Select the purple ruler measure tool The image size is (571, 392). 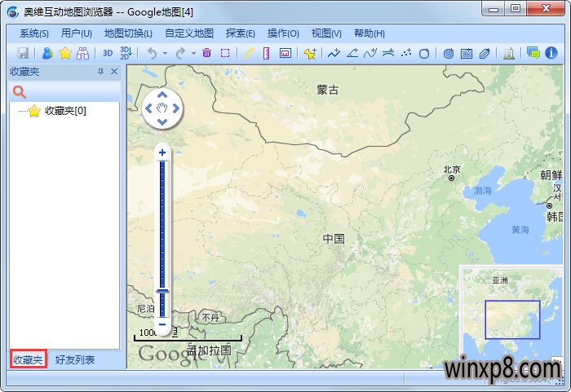(x=267, y=53)
